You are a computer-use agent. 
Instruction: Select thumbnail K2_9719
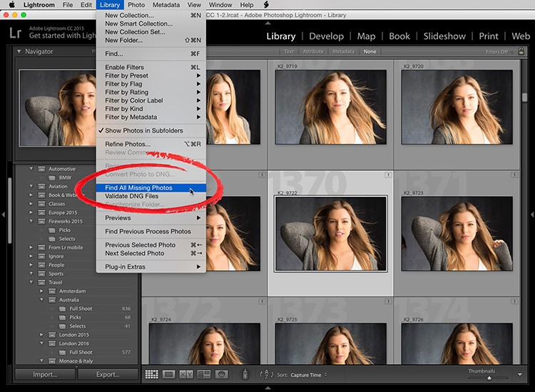click(x=330, y=107)
